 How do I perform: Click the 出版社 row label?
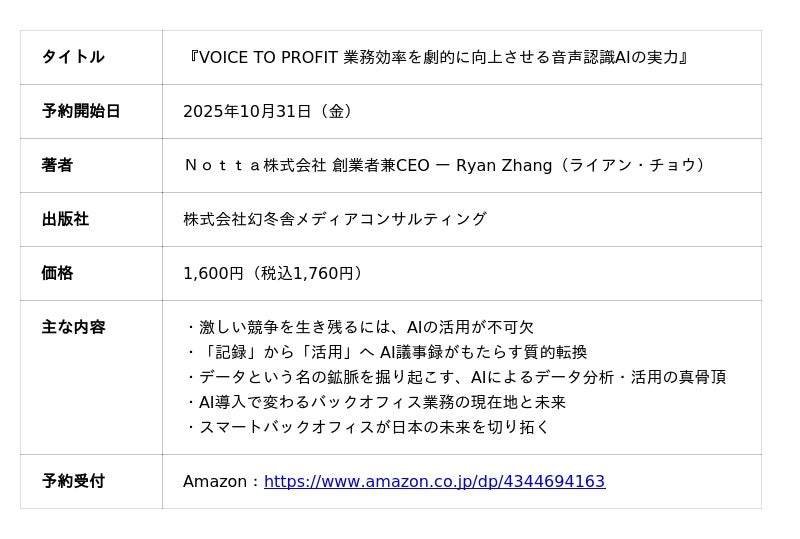click(x=65, y=219)
